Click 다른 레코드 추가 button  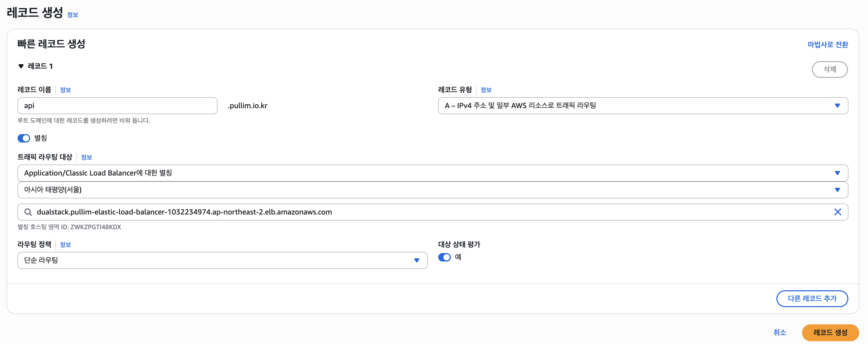point(812,299)
